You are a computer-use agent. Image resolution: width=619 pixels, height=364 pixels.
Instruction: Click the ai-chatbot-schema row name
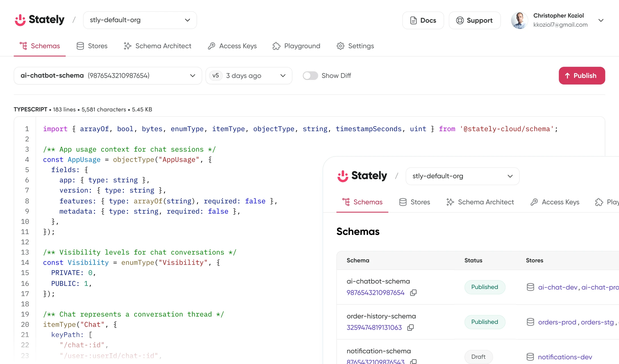pyautogui.click(x=378, y=281)
